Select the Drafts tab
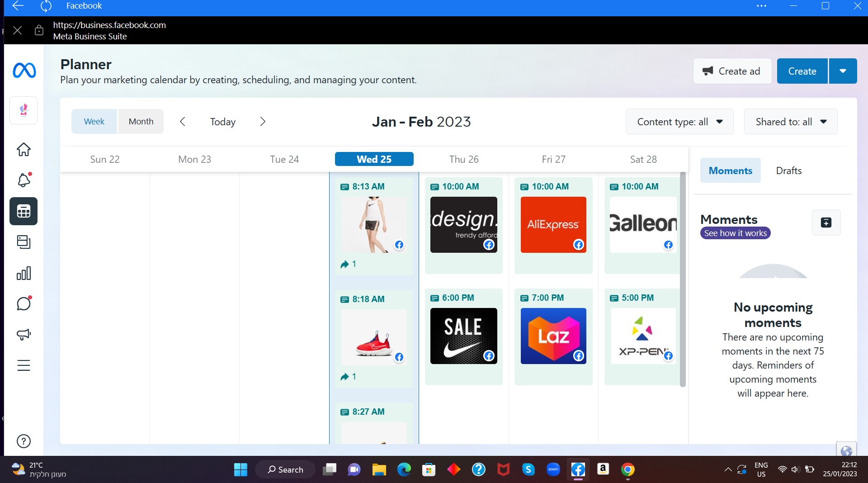Image resolution: width=868 pixels, height=483 pixels. point(789,170)
